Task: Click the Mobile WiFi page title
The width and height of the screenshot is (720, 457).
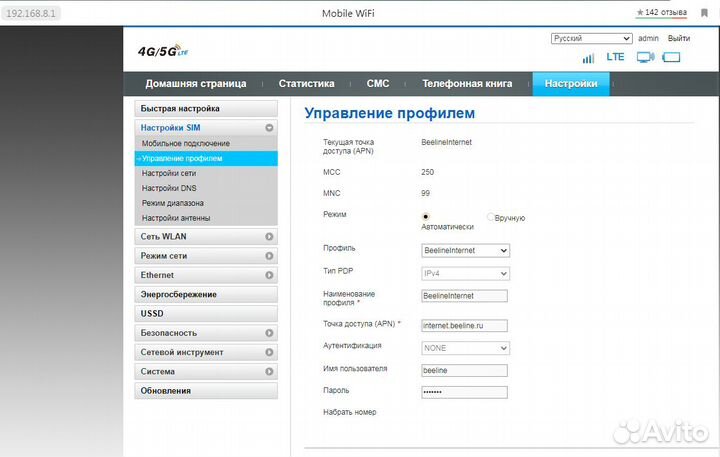Action: (348, 13)
